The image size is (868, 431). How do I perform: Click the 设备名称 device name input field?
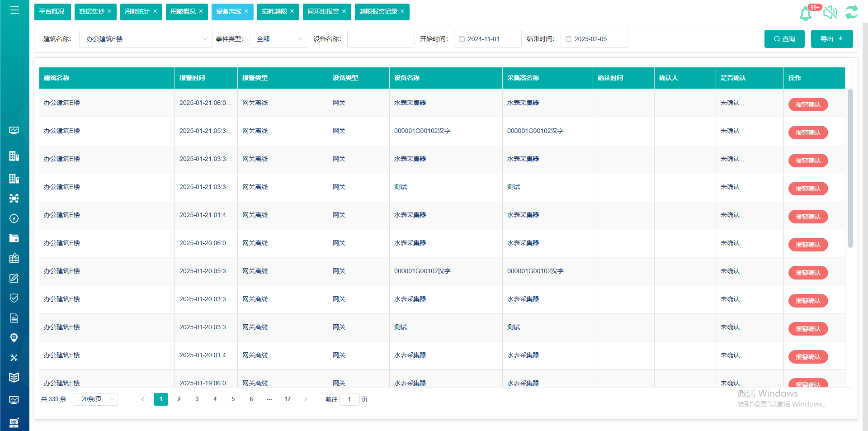[381, 39]
